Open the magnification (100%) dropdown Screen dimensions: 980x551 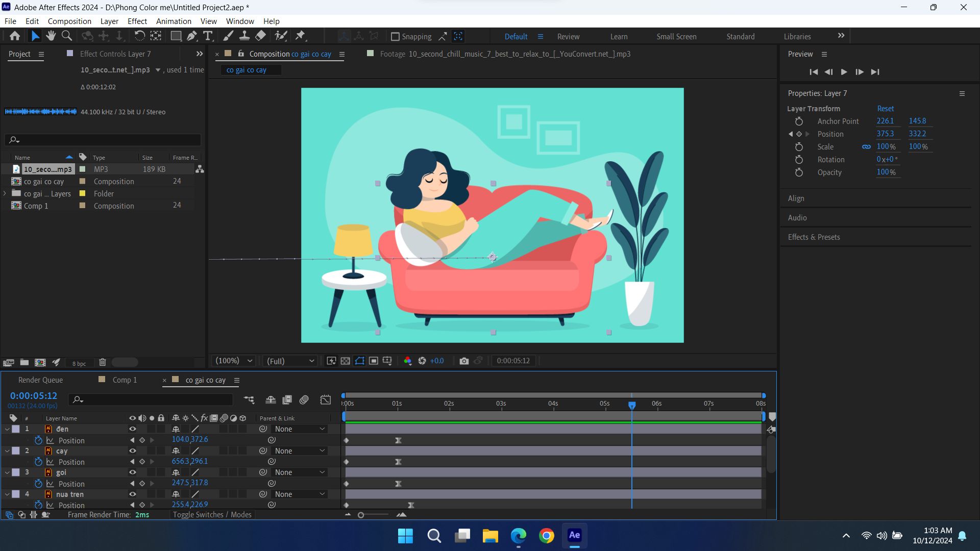point(234,361)
